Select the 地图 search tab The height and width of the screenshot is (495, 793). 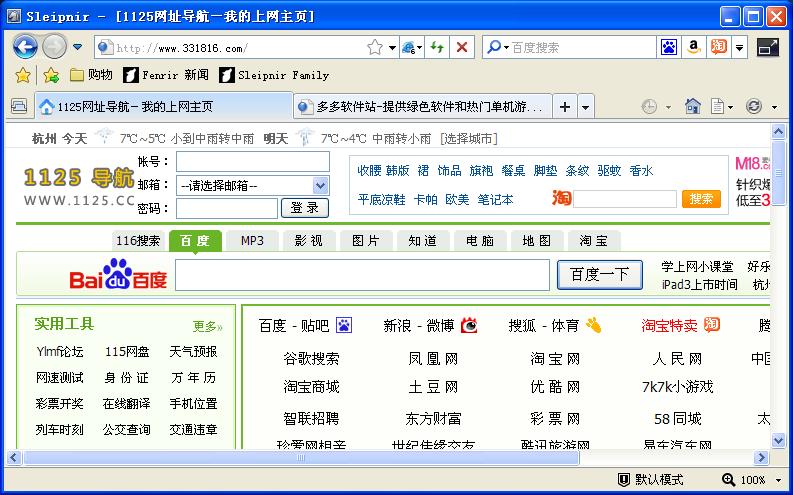537,241
